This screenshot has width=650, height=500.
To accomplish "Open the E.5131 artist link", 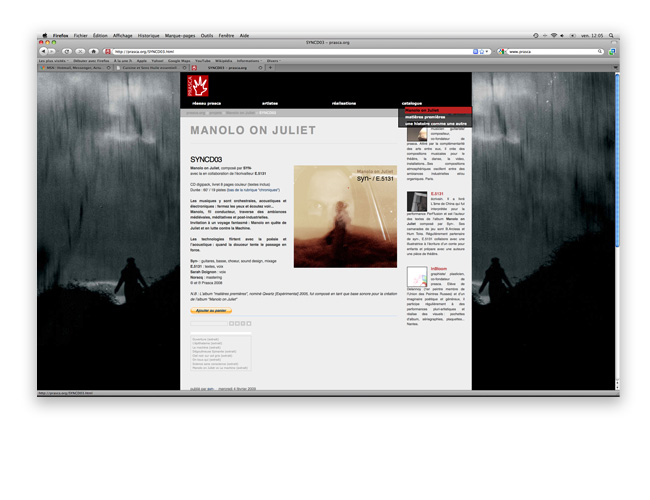I will coord(437,194).
